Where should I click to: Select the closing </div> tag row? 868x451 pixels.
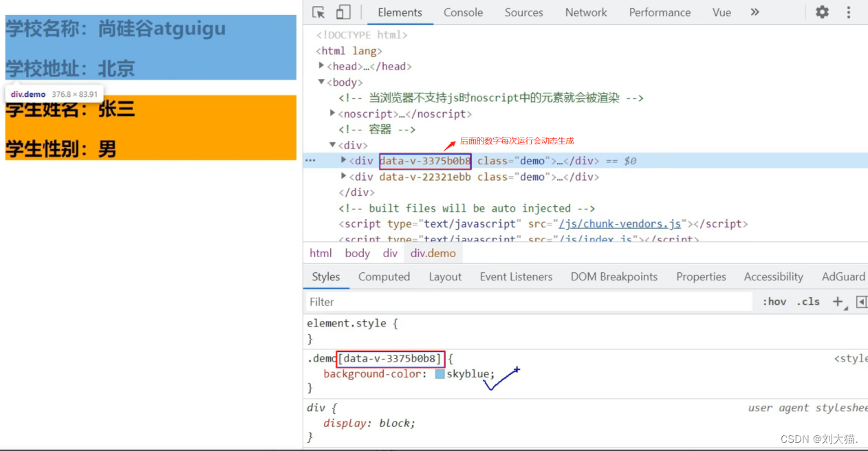point(356,192)
